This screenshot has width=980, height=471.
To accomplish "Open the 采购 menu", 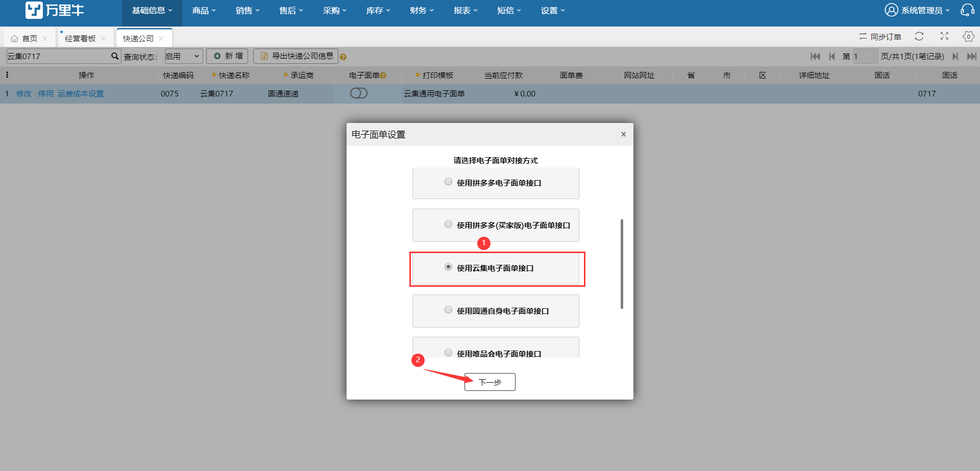I will click(334, 10).
